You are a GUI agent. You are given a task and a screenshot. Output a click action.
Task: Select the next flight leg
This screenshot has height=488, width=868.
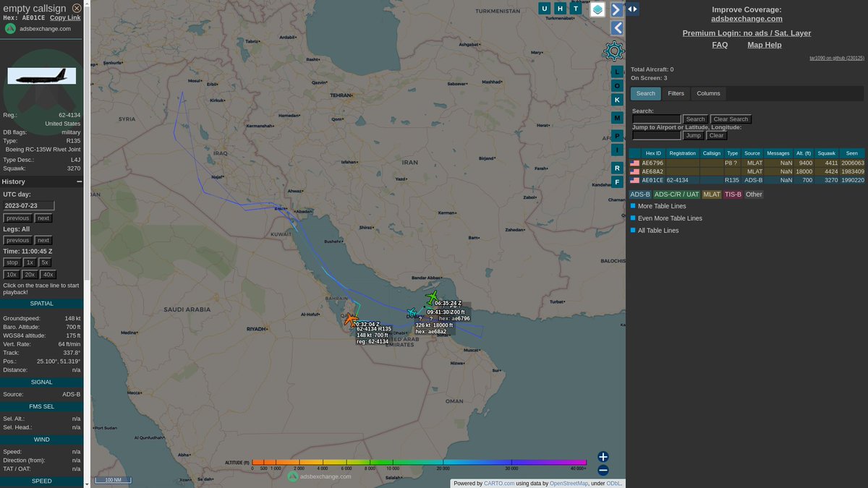pyautogui.click(x=43, y=240)
